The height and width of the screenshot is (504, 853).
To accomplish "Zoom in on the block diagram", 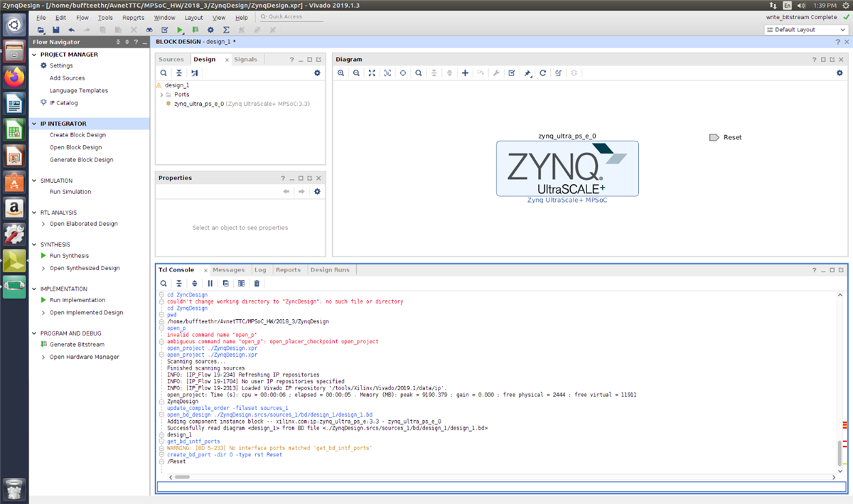I will (341, 73).
